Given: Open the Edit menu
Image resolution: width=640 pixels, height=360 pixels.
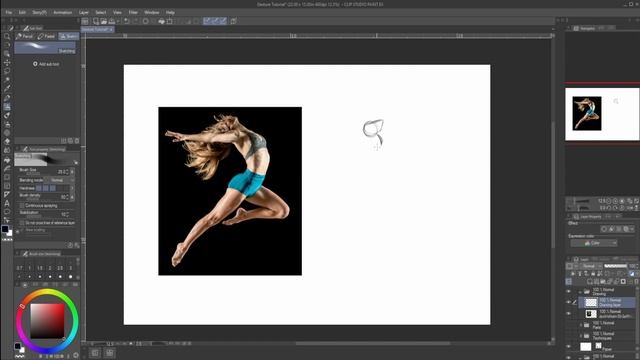Looking at the screenshot, I should 22,13.
